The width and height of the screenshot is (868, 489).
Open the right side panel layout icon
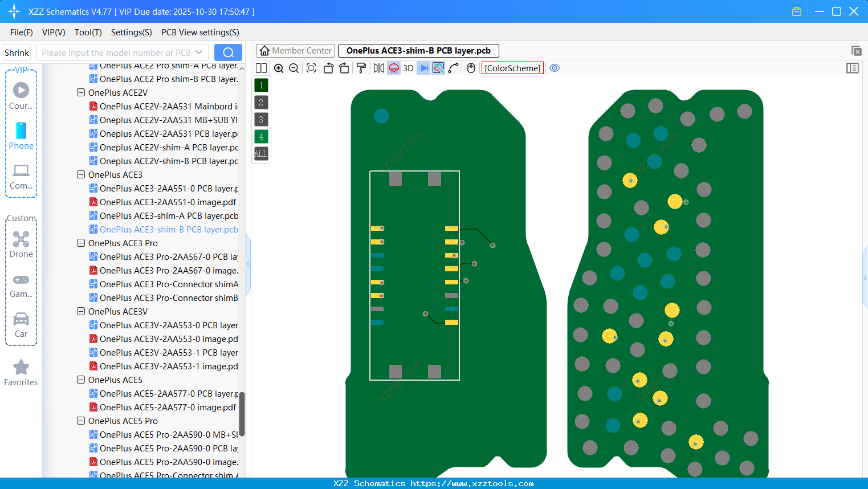tap(853, 68)
